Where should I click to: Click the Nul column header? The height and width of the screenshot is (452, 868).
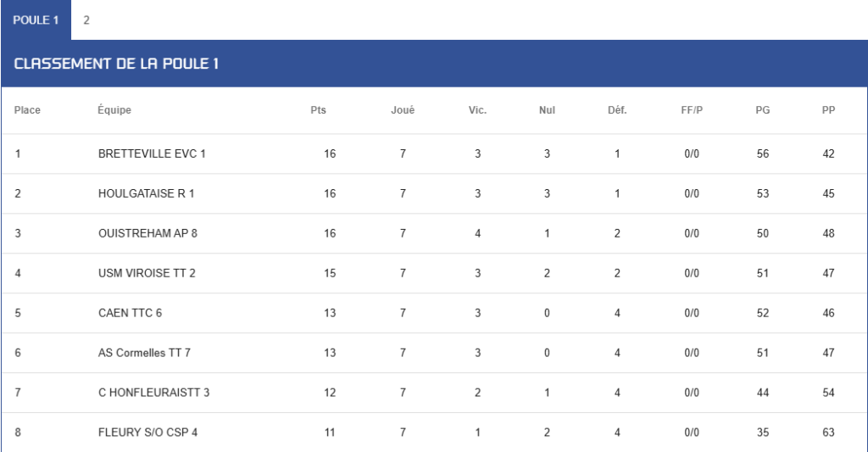coord(547,110)
